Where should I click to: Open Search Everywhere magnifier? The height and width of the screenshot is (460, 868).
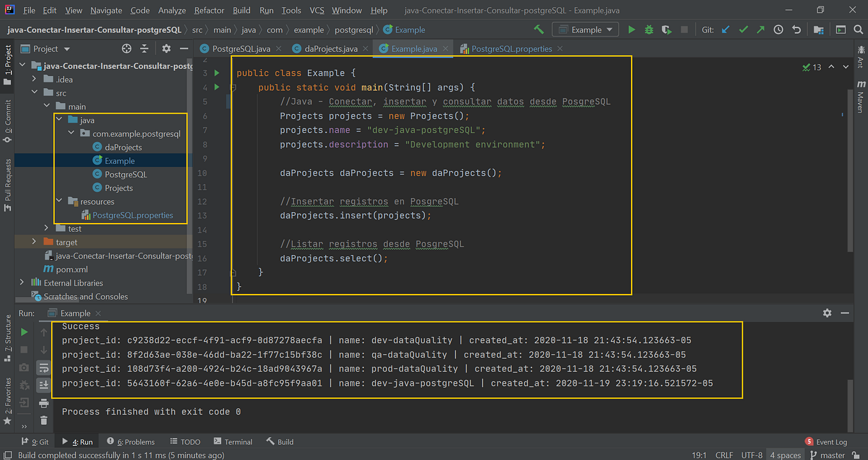click(859, 29)
